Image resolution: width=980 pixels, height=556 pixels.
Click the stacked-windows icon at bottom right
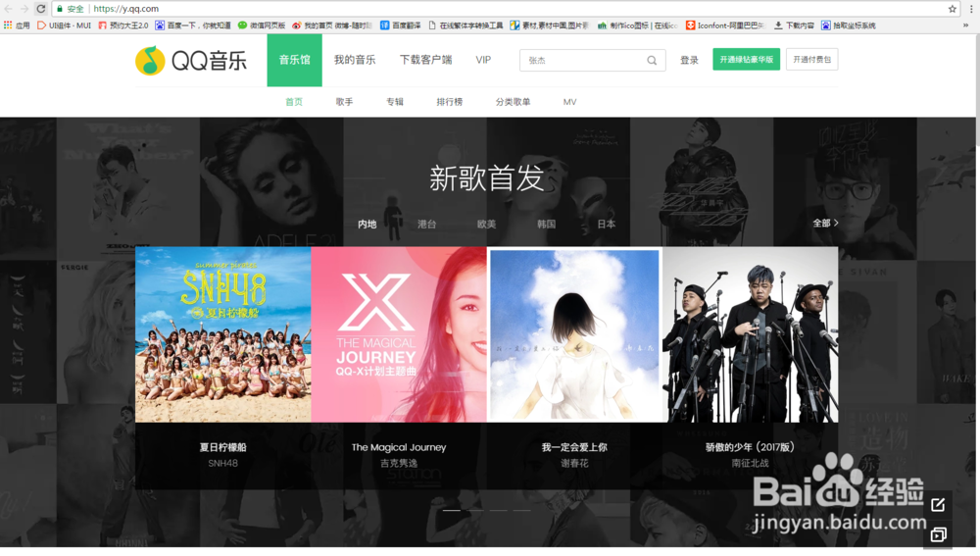tap(938, 534)
